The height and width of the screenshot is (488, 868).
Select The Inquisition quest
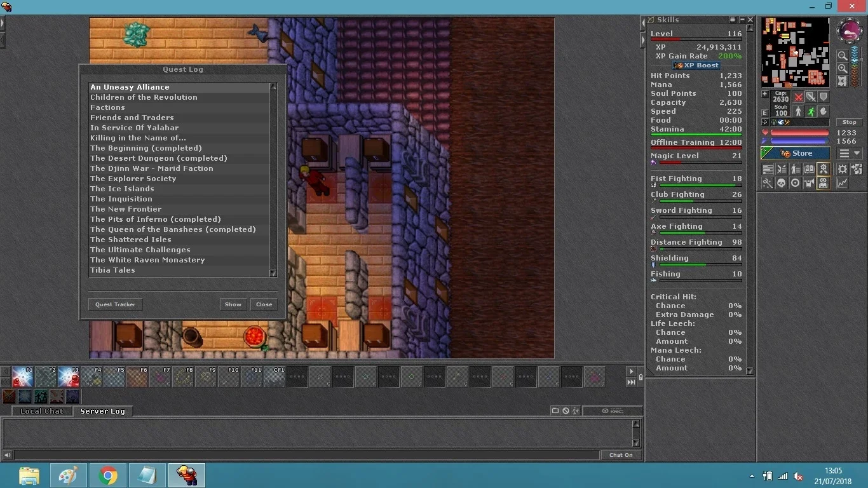179,199
